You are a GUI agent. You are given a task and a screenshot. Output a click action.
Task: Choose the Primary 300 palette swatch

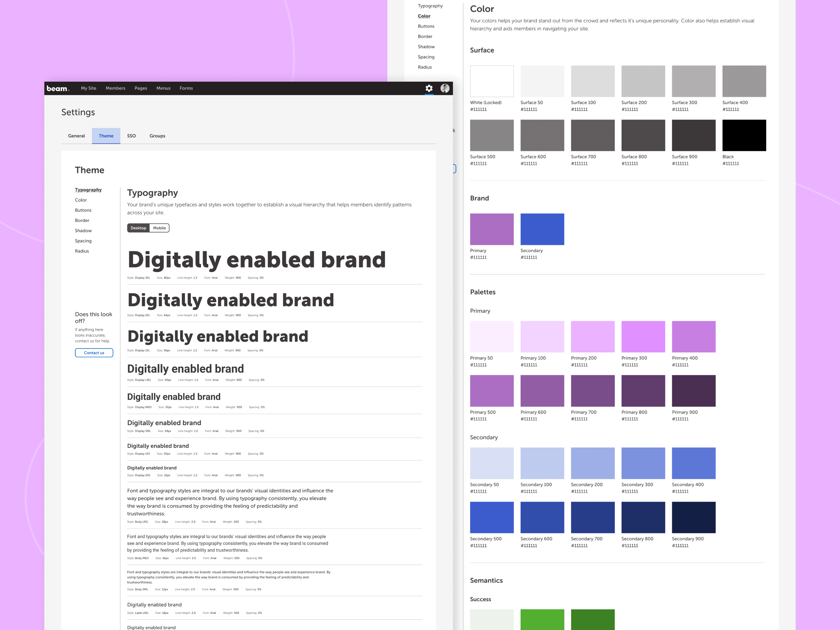click(x=643, y=337)
